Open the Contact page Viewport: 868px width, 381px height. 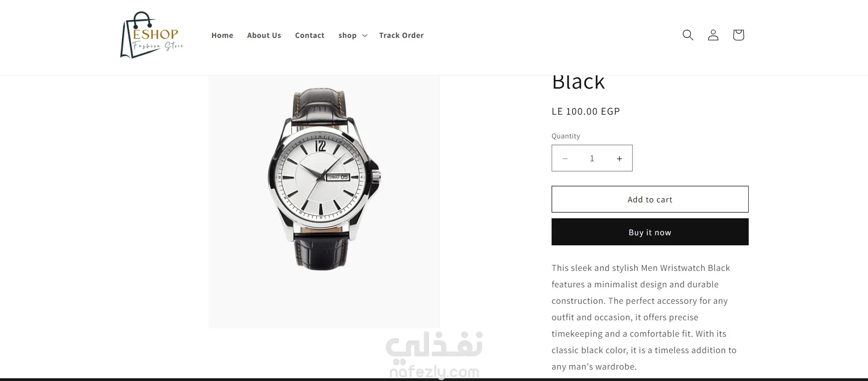pos(310,35)
